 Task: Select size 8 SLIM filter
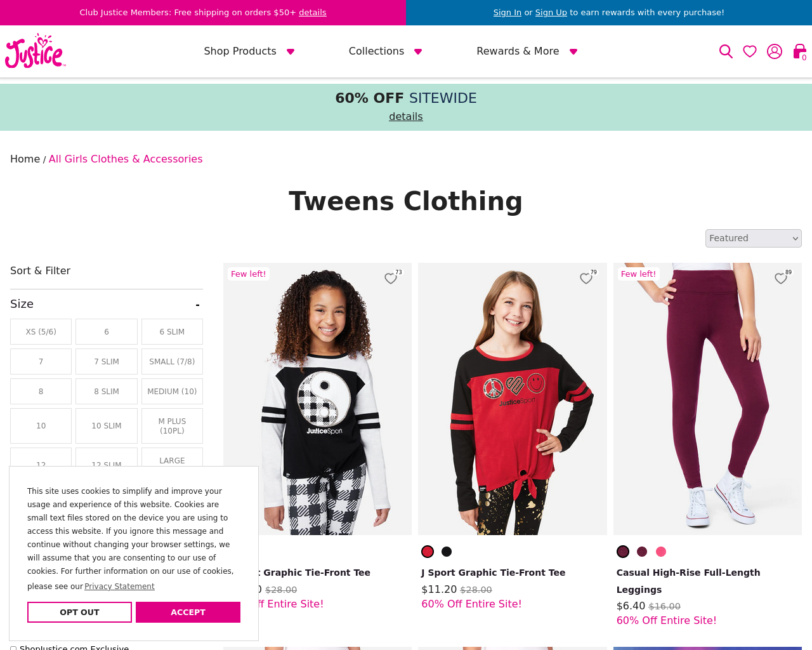point(107,391)
